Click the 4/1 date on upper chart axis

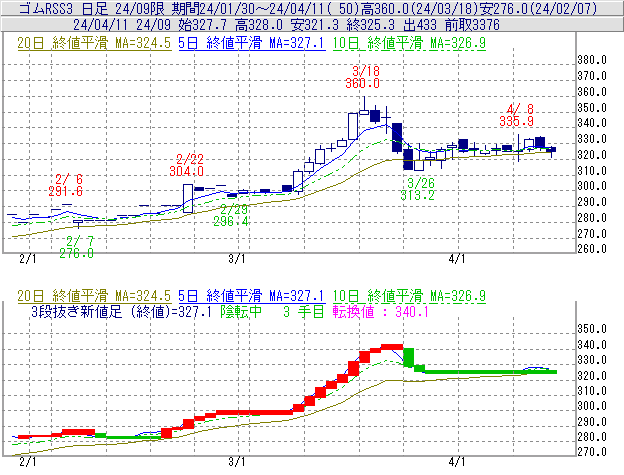coord(457,259)
